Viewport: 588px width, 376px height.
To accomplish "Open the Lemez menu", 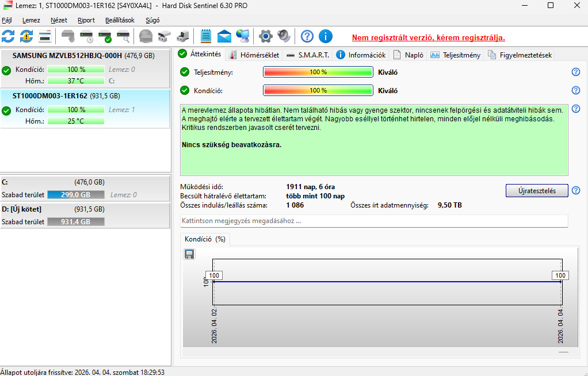I will [x=31, y=20].
